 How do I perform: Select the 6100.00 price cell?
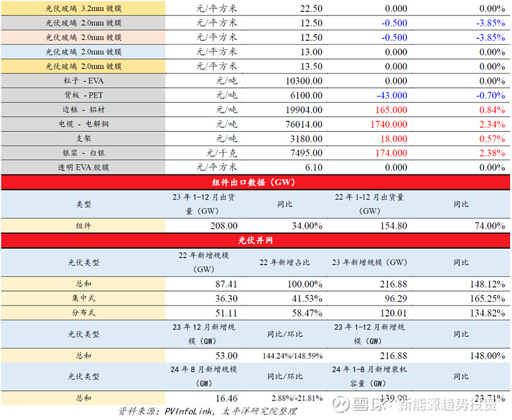click(x=307, y=95)
